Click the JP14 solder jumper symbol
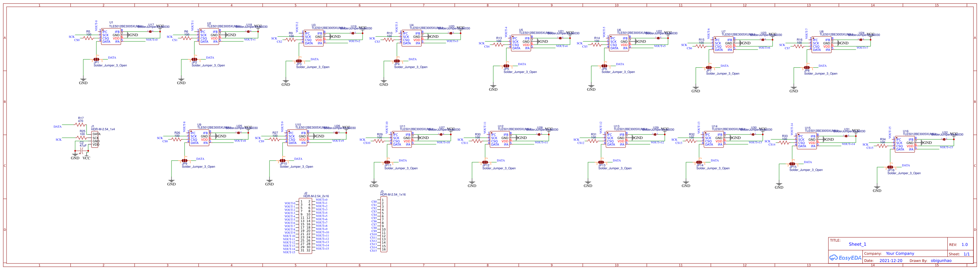Image resolution: width=980 pixels, height=270 pixels. [699, 162]
